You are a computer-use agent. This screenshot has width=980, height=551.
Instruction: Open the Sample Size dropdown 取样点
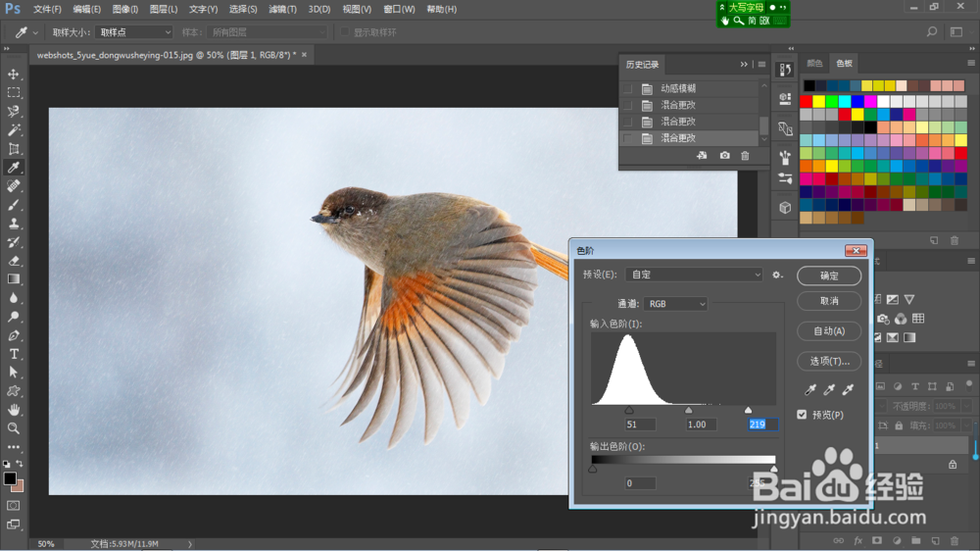133,32
